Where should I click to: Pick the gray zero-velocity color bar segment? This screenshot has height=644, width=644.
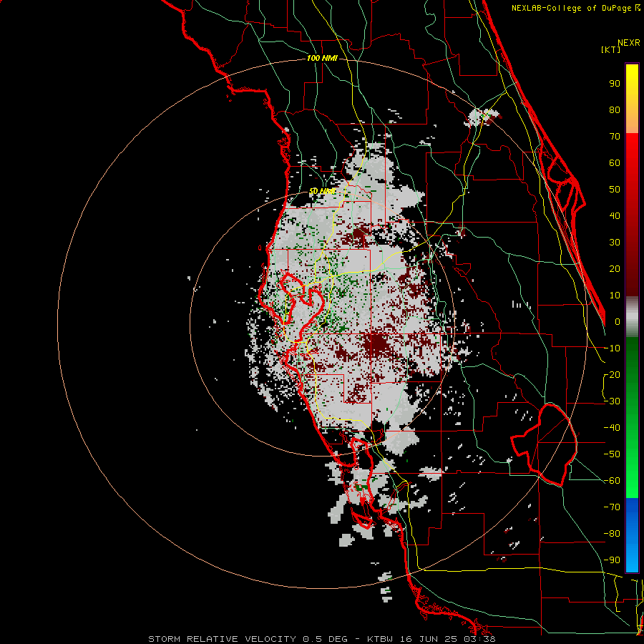click(632, 317)
